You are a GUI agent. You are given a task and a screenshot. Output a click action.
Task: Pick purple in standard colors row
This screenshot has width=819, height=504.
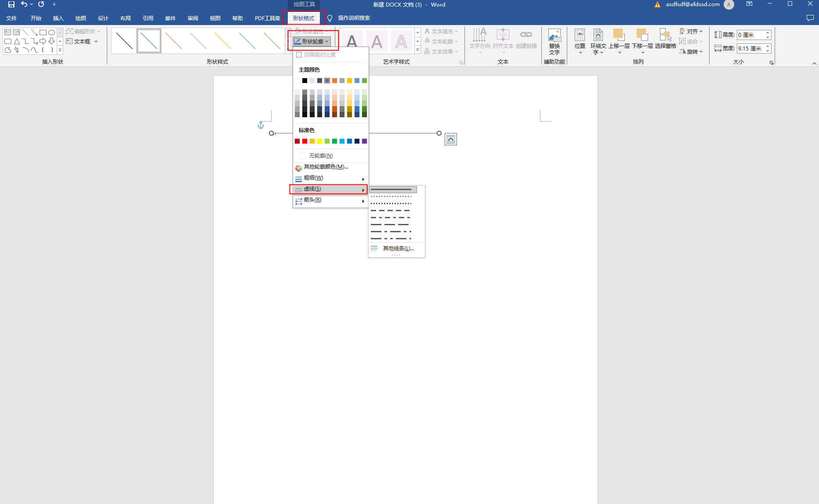click(364, 141)
